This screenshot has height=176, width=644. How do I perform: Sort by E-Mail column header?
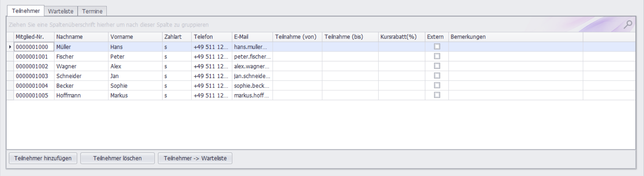(x=252, y=37)
